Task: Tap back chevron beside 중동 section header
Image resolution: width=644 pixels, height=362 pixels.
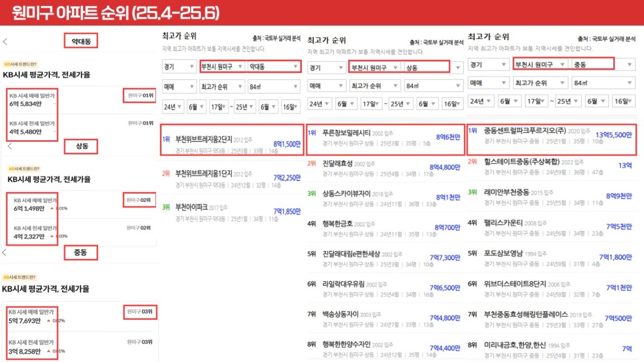Action: 5,252
